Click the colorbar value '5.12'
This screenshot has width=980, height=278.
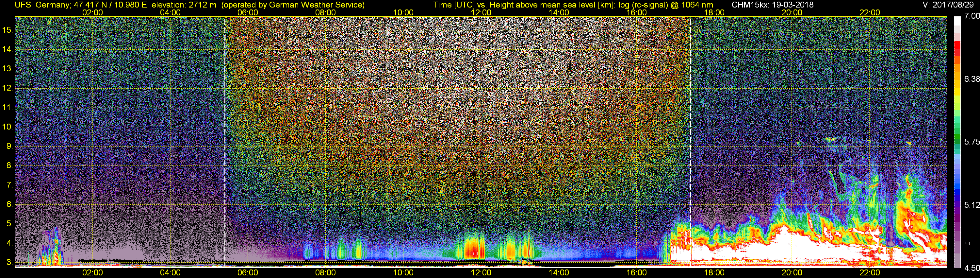tap(972, 205)
